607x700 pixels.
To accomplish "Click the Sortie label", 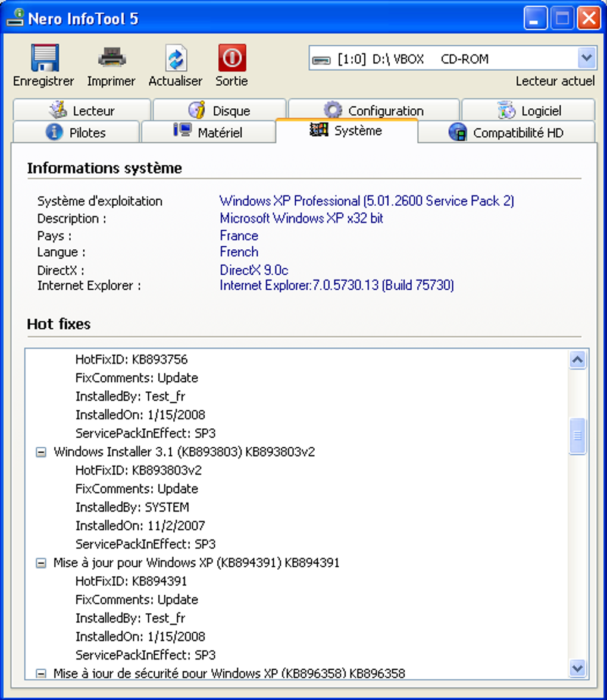I will click(x=231, y=81).
